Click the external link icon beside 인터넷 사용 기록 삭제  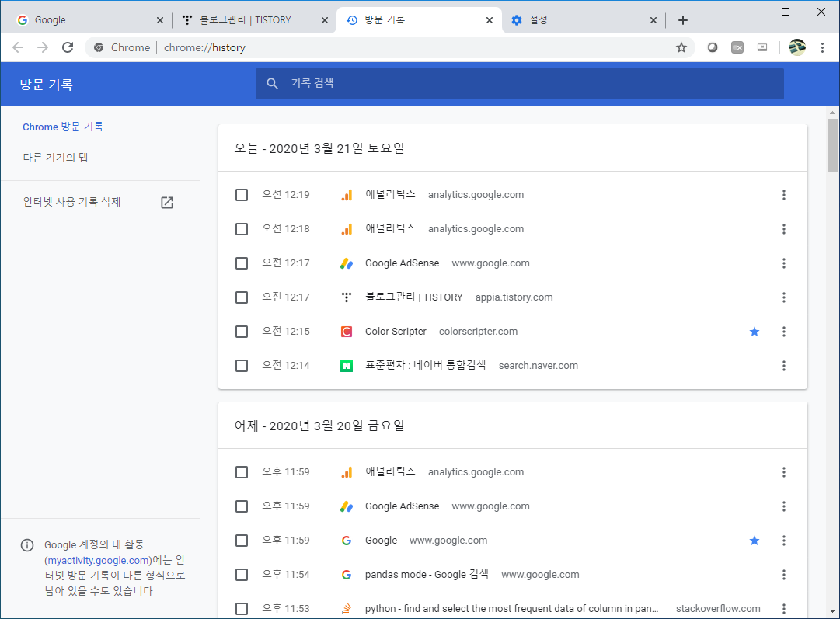(x=167, y=203)
